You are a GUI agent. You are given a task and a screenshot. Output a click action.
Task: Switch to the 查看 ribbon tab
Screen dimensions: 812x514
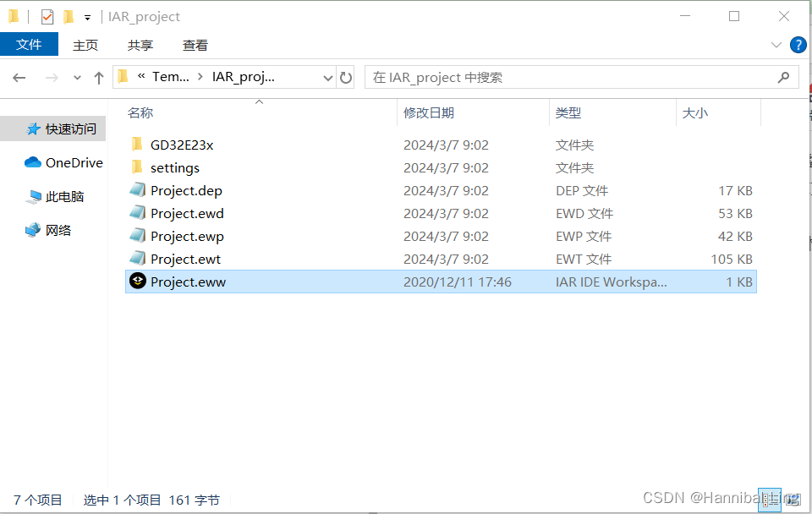point(195,45)
